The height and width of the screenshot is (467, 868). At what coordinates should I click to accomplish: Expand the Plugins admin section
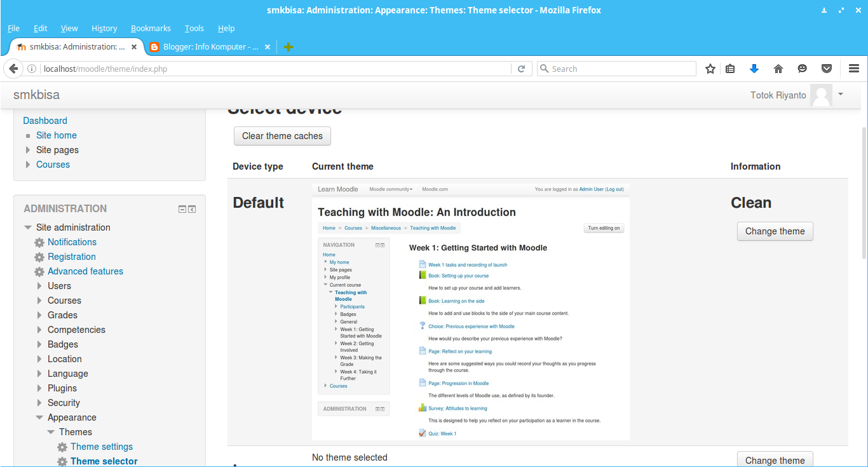[x=39, y=388]
